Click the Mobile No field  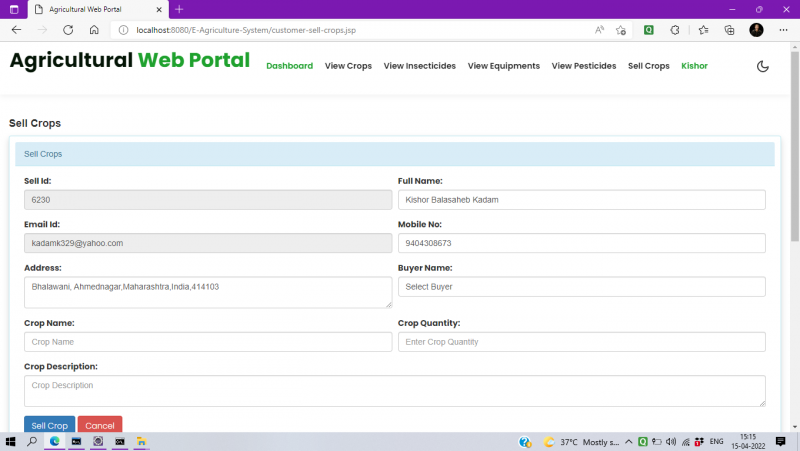point(582,243)
